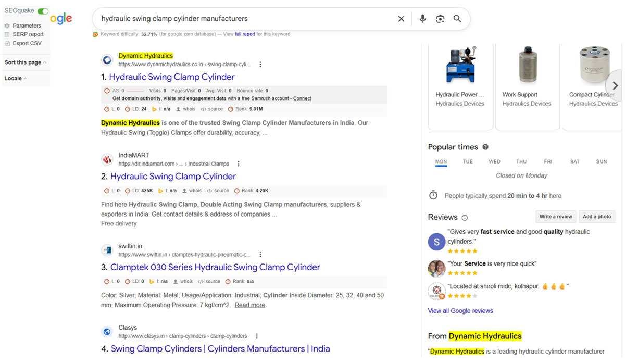The width and height of the screenshot is (625, 364).
Task: Expand the Locale options
Action: click(x=16, y=79)
